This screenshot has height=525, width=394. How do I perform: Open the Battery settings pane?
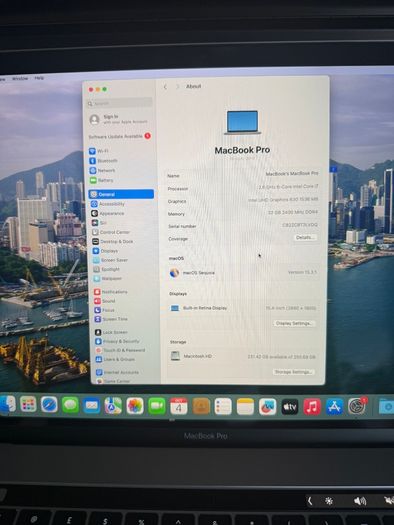(x=101, y=180)
